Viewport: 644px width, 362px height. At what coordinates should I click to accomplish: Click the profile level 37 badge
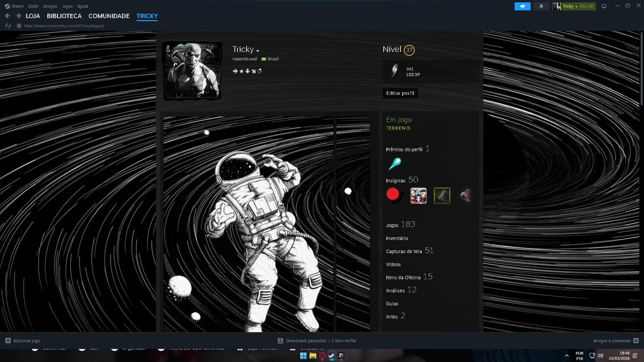pyautogui.click(x=409, y=50)
